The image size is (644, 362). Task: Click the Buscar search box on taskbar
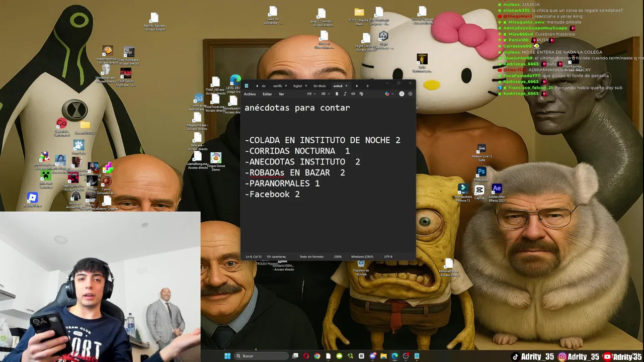pos(262,356)
